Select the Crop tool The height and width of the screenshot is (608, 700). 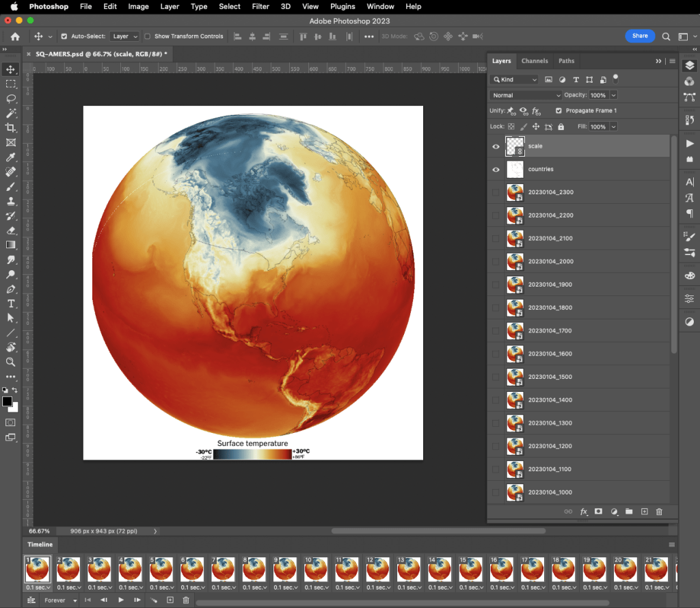[11, 128]
